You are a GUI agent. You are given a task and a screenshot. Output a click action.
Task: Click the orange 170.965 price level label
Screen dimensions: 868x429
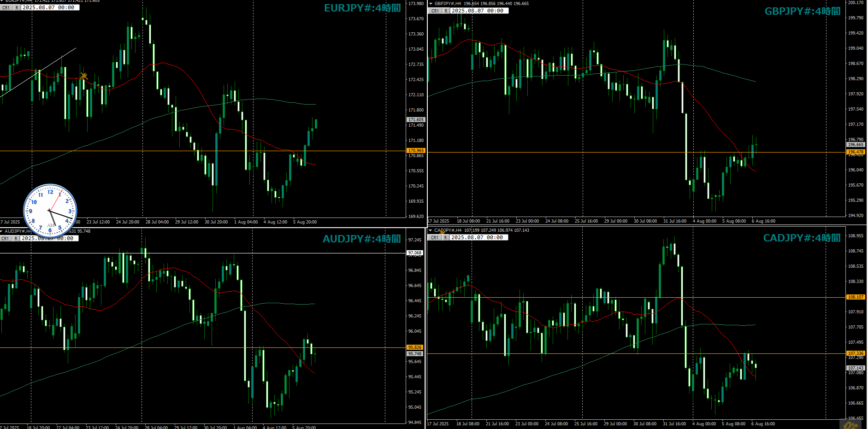point(416,150)
